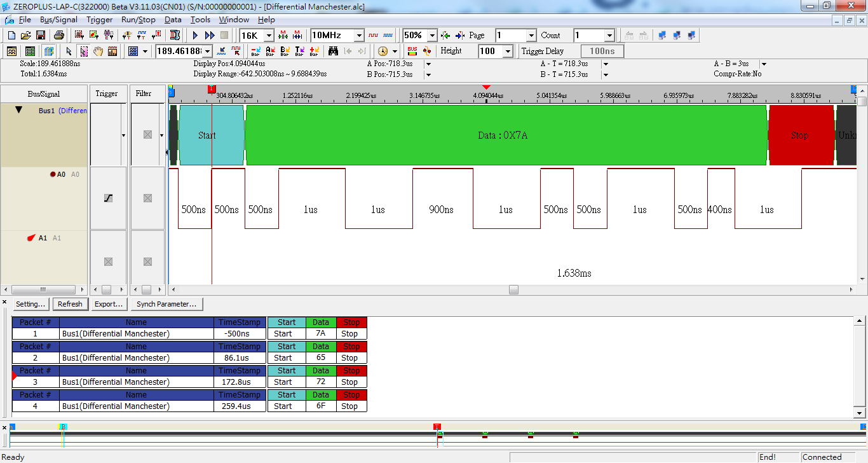
Task: Toggle the A1 filter box
Action: tap(147, 261)
